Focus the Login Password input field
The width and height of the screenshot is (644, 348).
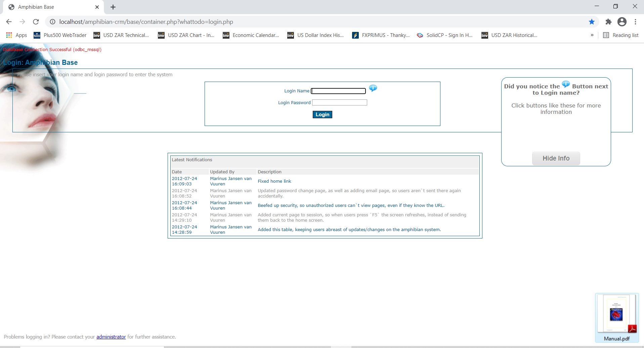click(x=339, y=102)
